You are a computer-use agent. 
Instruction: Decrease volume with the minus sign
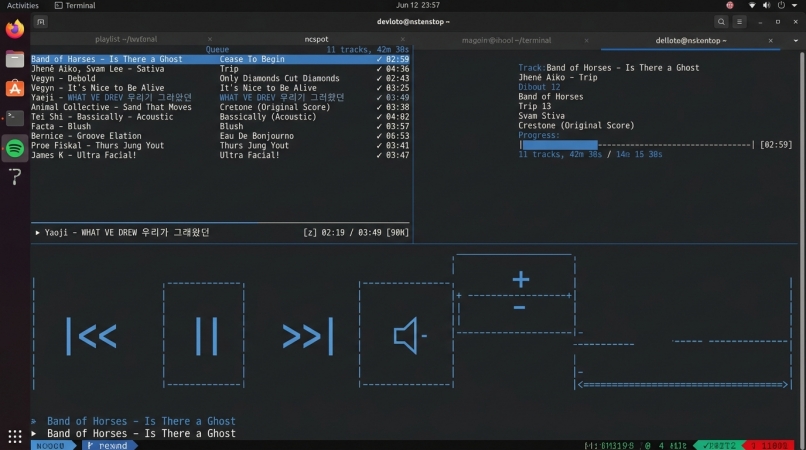pos(519,308)
